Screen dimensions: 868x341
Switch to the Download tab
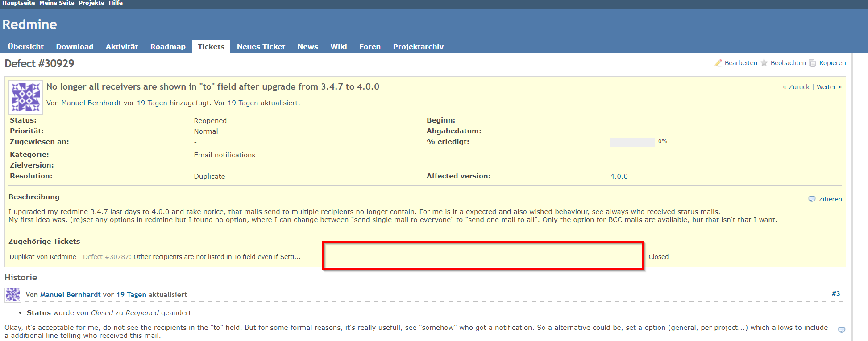(x=75, y=46)
